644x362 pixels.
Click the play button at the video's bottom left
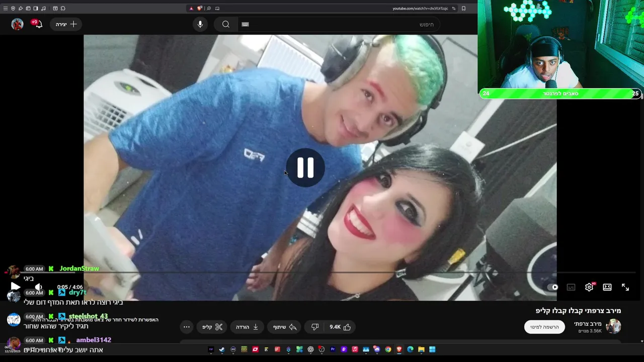16,287
